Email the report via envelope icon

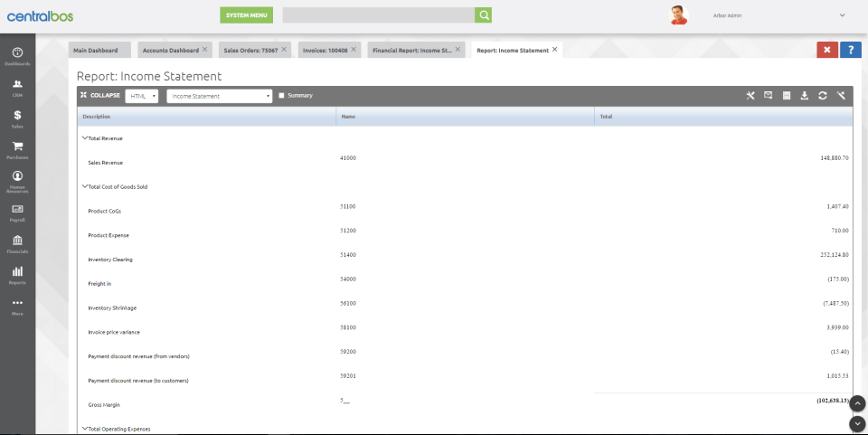point(769,96)
